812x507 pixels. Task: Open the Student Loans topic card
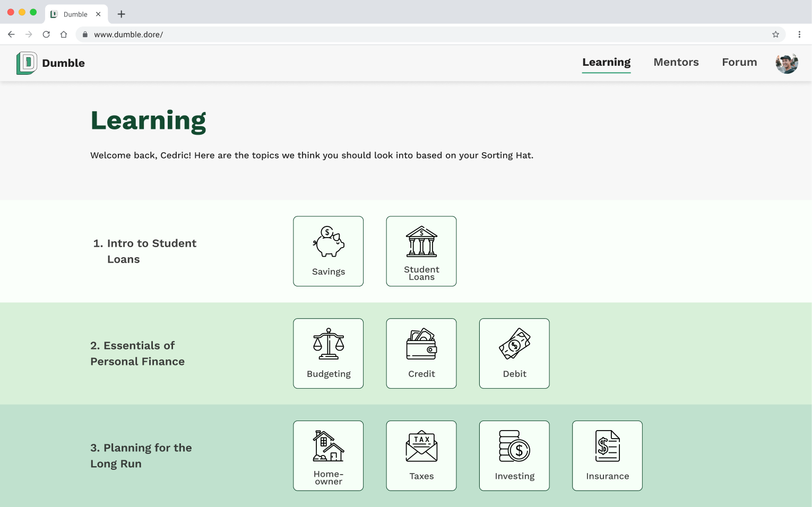(x=421, y=251)
